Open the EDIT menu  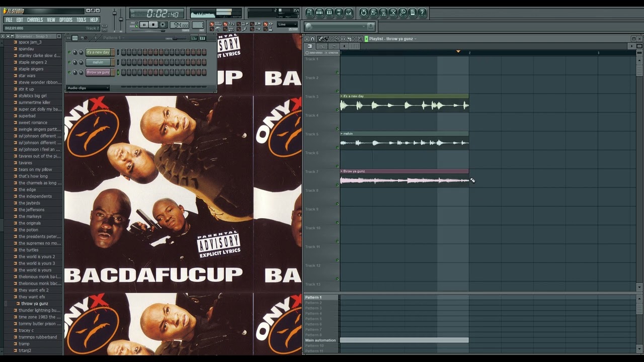(x=20, y=20)
